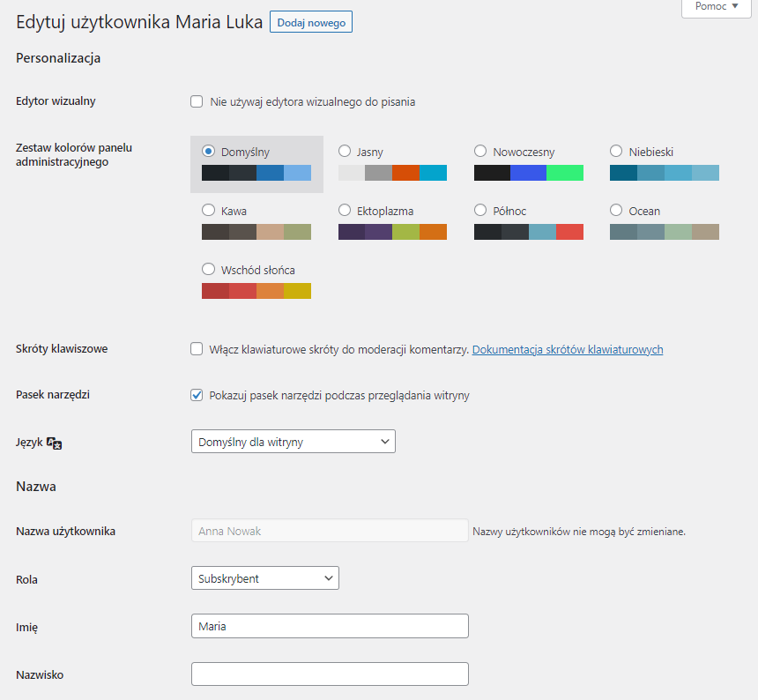
Task: Click the Nowoczesny color palette swatch
Action: click(x=529, y=173)
